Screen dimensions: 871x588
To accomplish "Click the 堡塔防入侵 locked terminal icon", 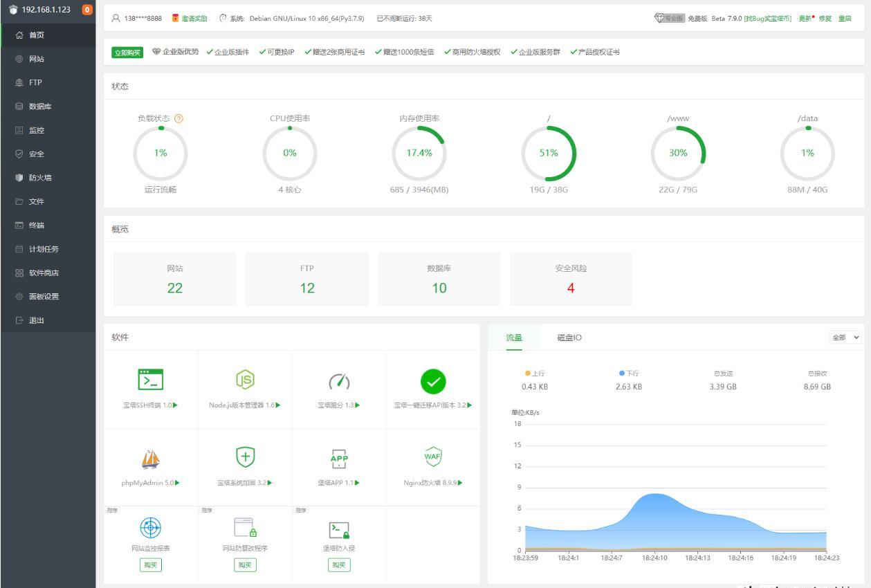I will [339, 530].
